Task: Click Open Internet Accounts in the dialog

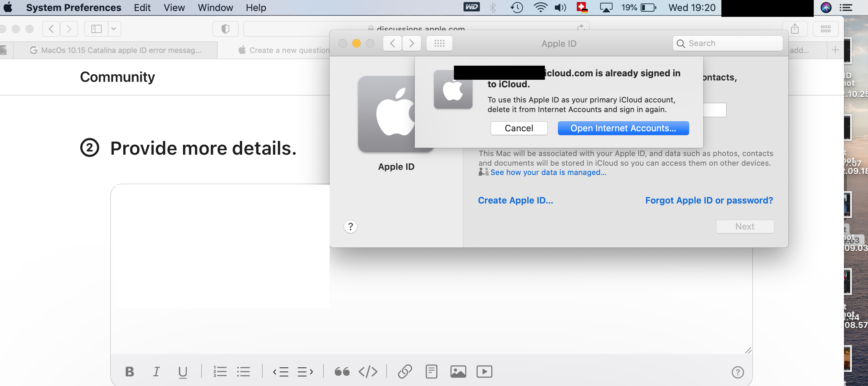Action: (x=623, y=128)
